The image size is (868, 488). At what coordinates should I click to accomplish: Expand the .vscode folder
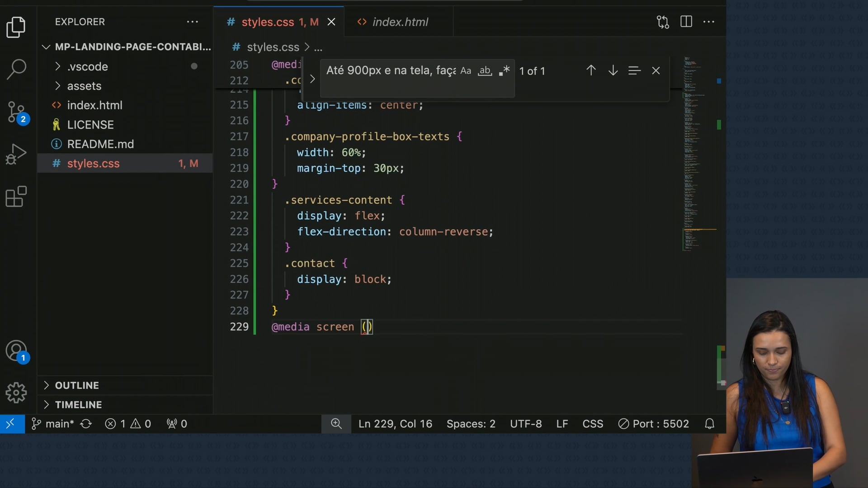87,66
